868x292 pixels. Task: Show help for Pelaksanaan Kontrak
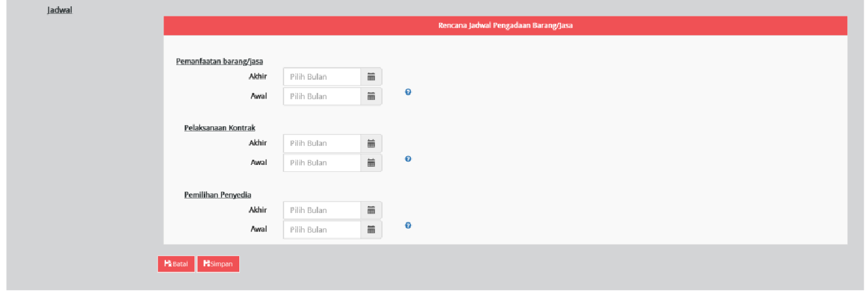(x=408, y=159)
